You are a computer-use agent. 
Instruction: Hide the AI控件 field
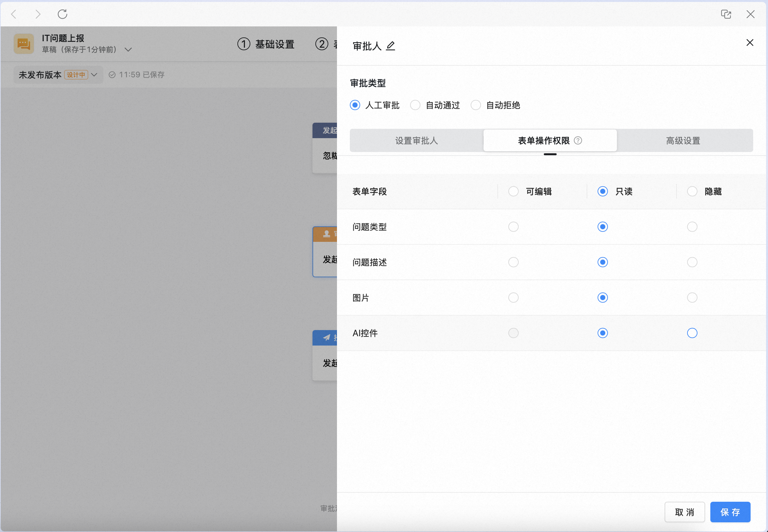click(x=692, y=333)
